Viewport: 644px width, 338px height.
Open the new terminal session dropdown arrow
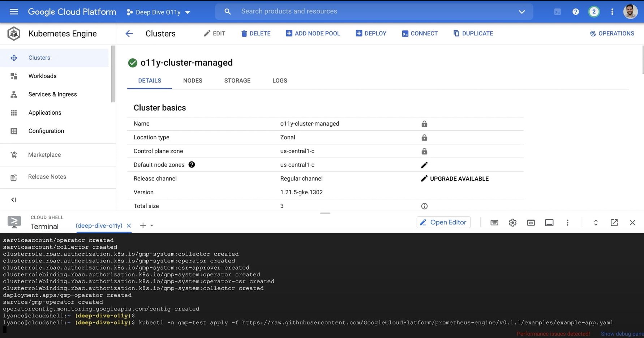point(152,225)
